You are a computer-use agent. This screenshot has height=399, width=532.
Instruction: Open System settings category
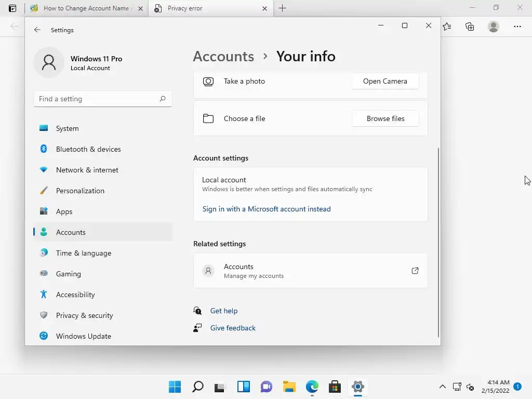click(103, 128)
